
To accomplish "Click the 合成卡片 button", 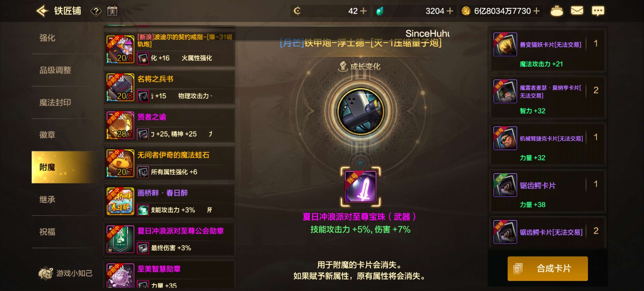I will 547,269.
